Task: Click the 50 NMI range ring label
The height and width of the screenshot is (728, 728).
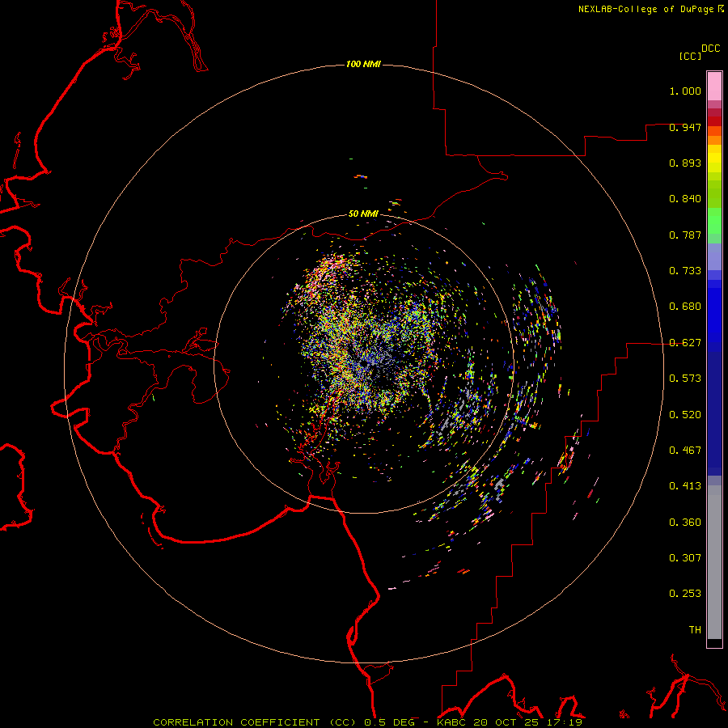Action: 363,214
